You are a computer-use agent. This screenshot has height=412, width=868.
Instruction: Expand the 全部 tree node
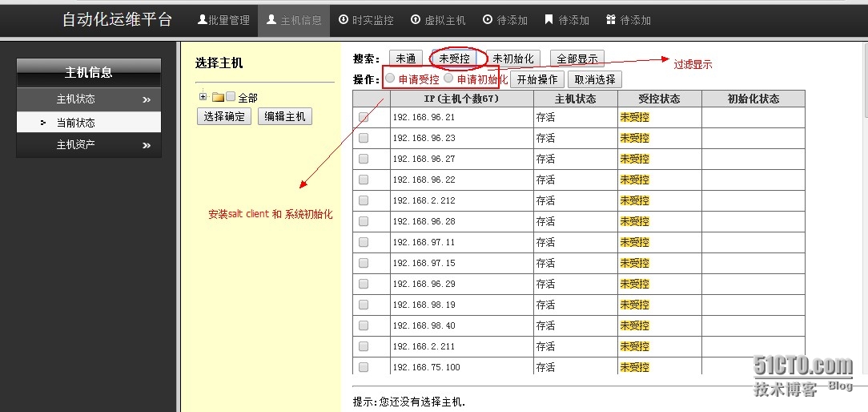coord(203,96)
